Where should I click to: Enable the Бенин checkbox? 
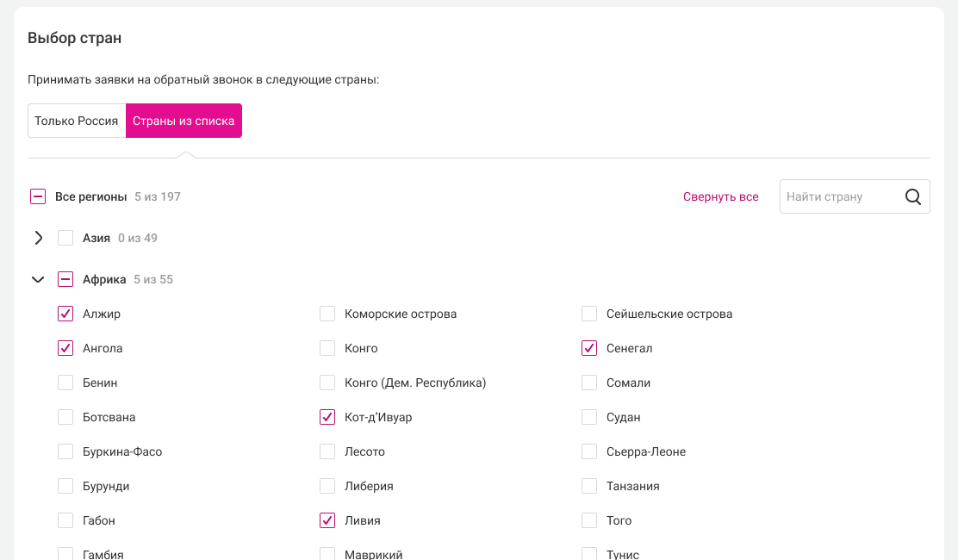coord(65,383)
